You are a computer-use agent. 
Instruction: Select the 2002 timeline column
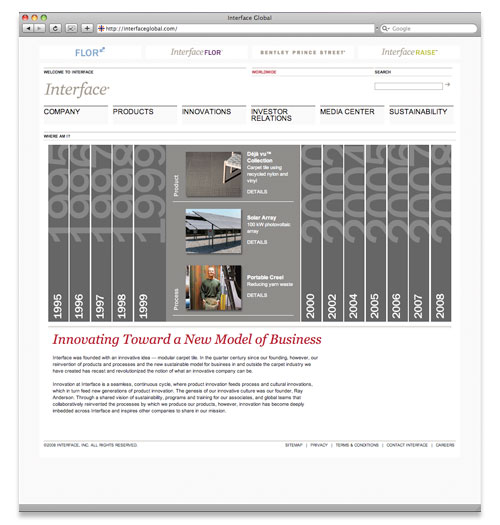(x=333, y=233)
